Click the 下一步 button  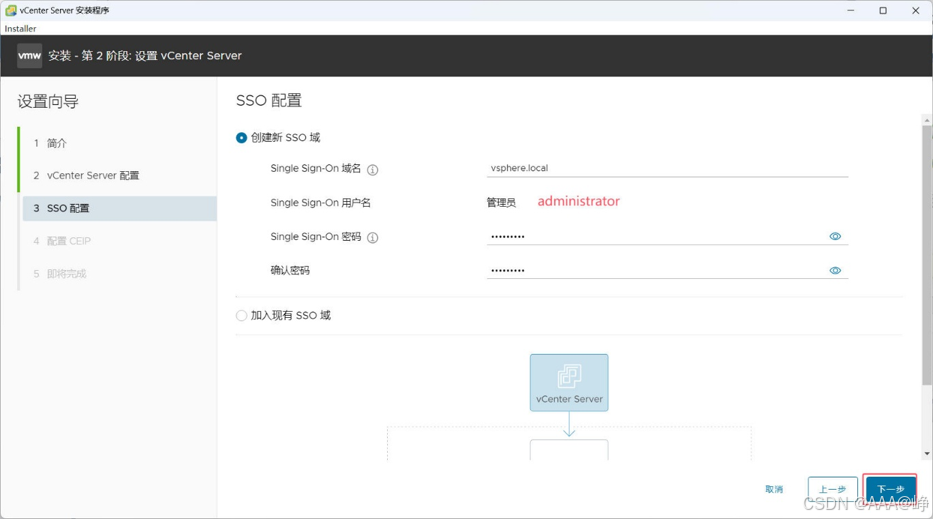coord(890,489)
